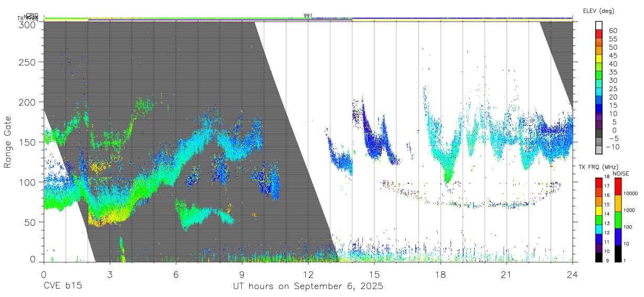Image resolution: width=644 pixels, height=297 pixels.
Task: Select the red 55–60 ELEV swatch
Action: 599,34
